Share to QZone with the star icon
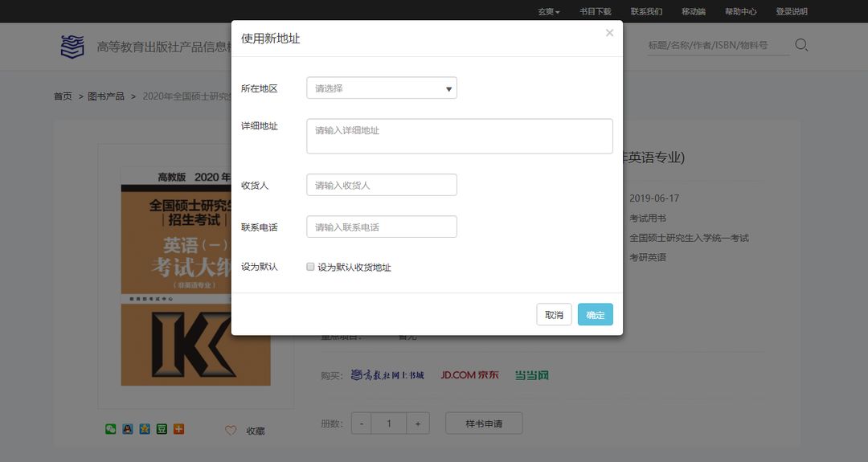 (145, 429)
